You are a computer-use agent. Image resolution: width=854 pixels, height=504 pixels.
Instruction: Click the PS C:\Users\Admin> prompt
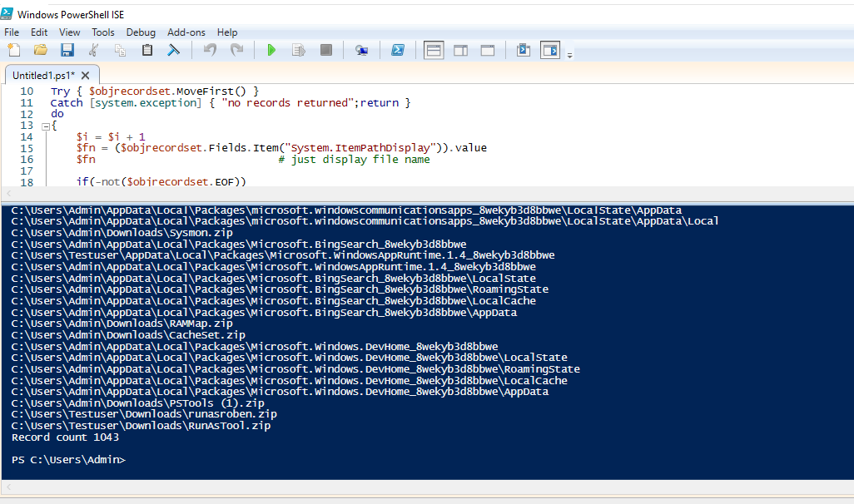pyautogui.click(x=68, y=460)
